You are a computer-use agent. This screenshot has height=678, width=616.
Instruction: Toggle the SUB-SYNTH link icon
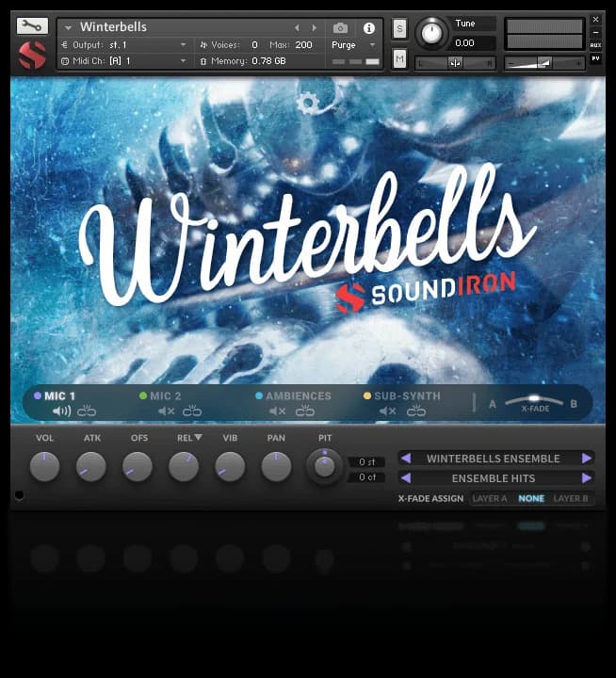[x=416, y=411]
